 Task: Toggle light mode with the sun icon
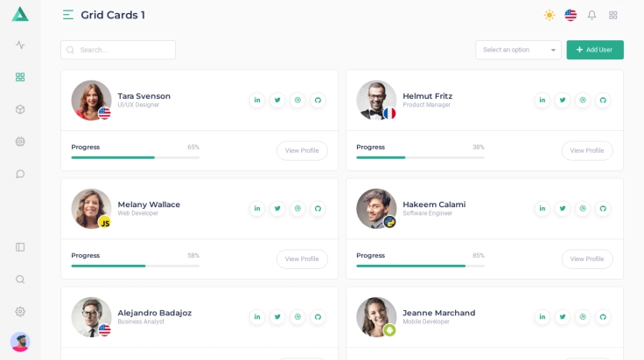click(x=549, y=15)
